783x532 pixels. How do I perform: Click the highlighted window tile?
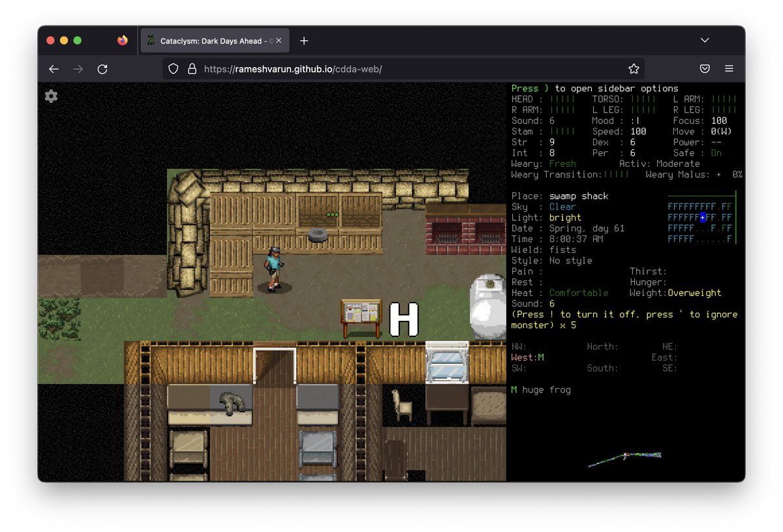[x=447, y=362]
